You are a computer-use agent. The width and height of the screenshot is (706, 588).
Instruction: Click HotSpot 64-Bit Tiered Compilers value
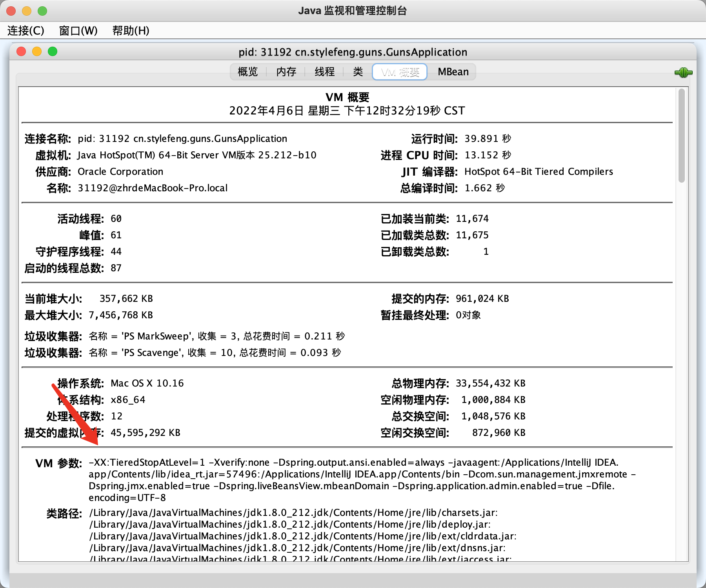(x=539, y=172)
